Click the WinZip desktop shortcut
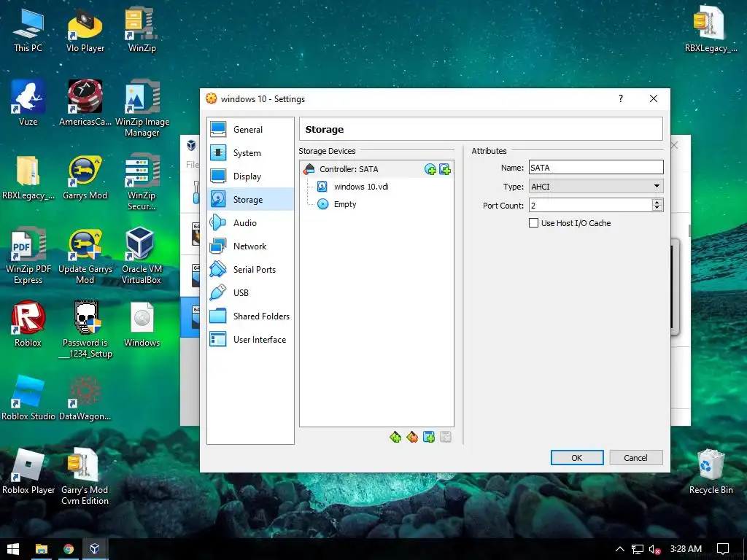Image resolution: width=747 pixels, height=560 pixels. click(x=142, y=30)
